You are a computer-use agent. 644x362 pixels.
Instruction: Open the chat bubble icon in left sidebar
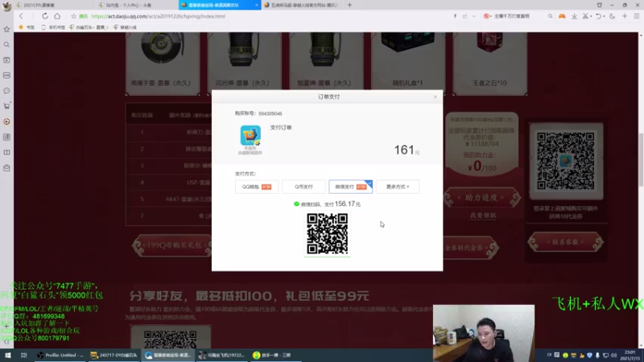[6, 91]
